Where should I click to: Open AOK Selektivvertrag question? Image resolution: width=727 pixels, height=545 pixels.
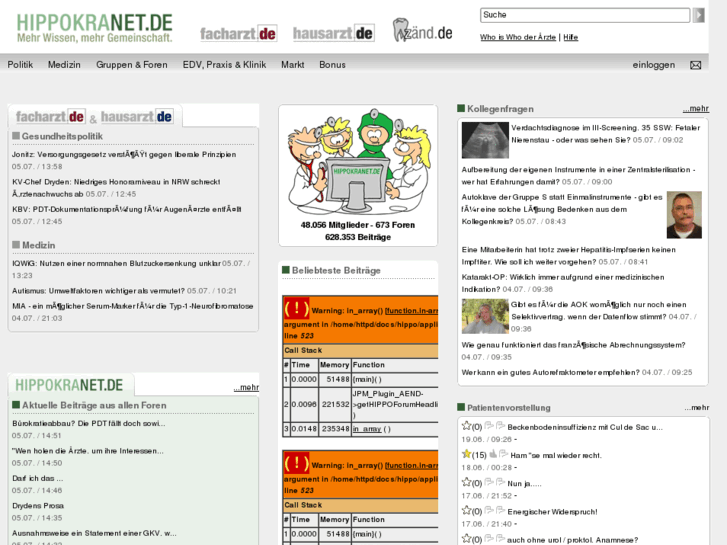[x=599, y=310]
